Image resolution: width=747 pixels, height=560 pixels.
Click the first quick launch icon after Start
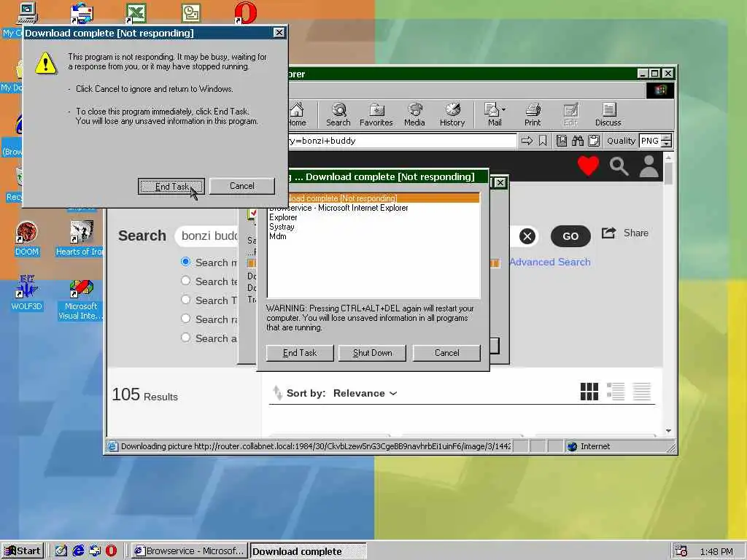61,551
